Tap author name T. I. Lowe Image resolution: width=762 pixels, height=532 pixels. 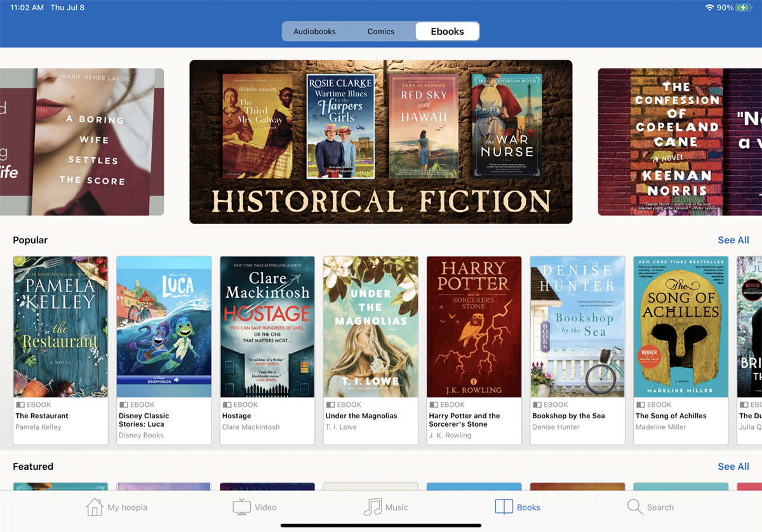click(341, 427)
